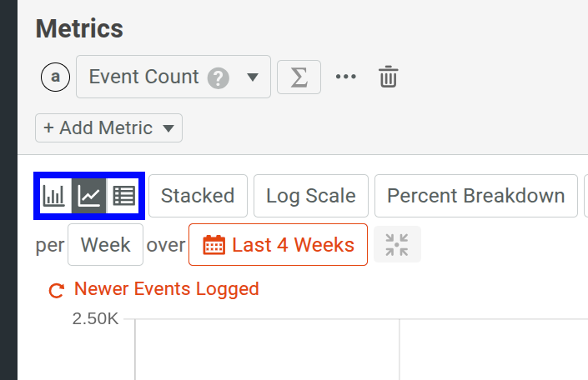Switch to bar chart view

54,196
